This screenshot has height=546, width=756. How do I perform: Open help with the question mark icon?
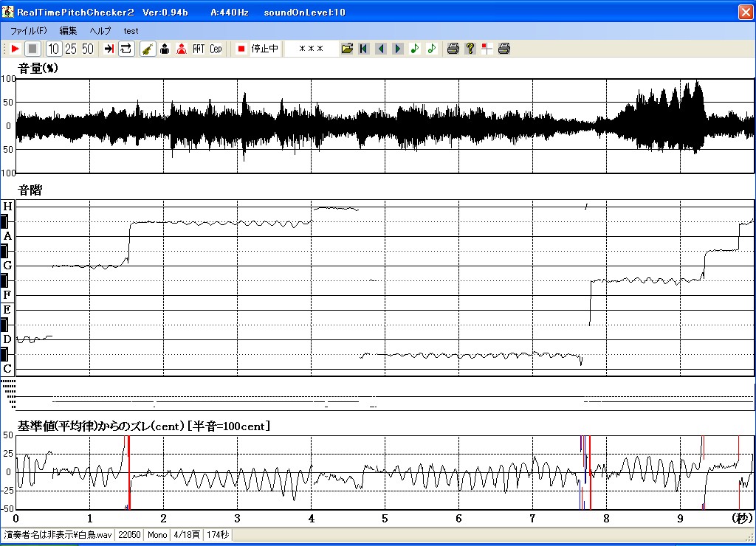coord(470,49)
